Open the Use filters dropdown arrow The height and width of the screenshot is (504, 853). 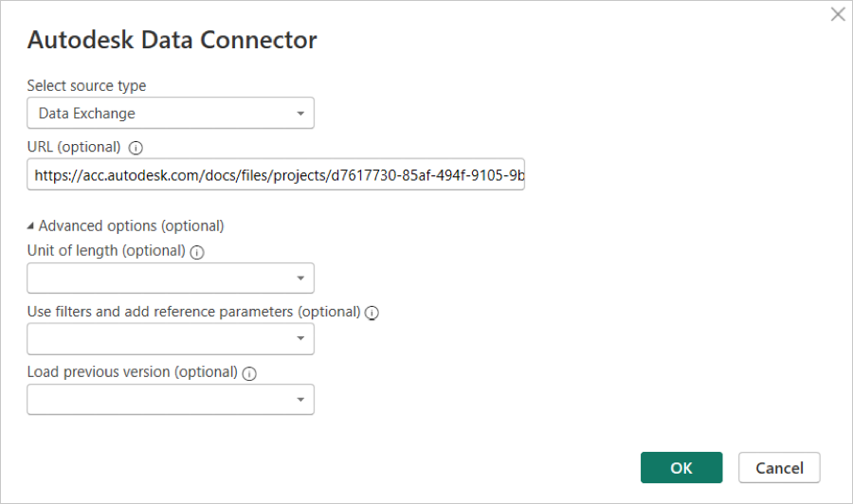299,339
